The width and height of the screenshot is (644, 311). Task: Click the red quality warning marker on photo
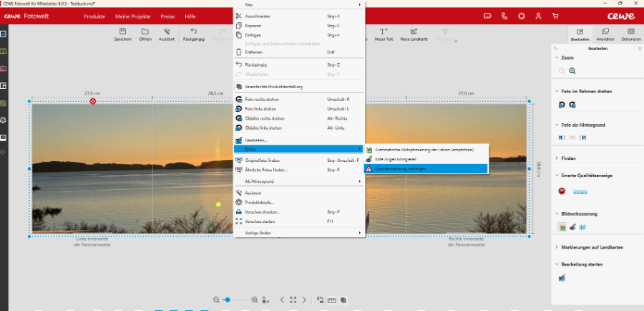click(x=92, y=102)
